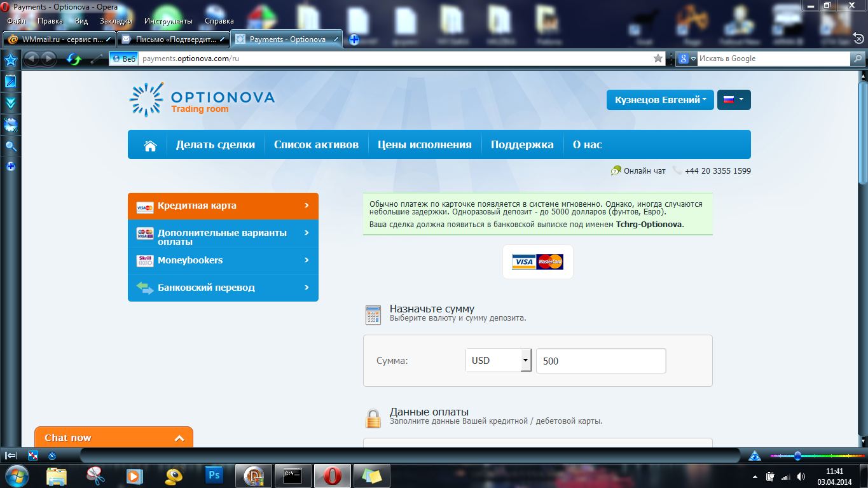Open a new tab with the plus button
868x488 pixels.
pos(354,39)
